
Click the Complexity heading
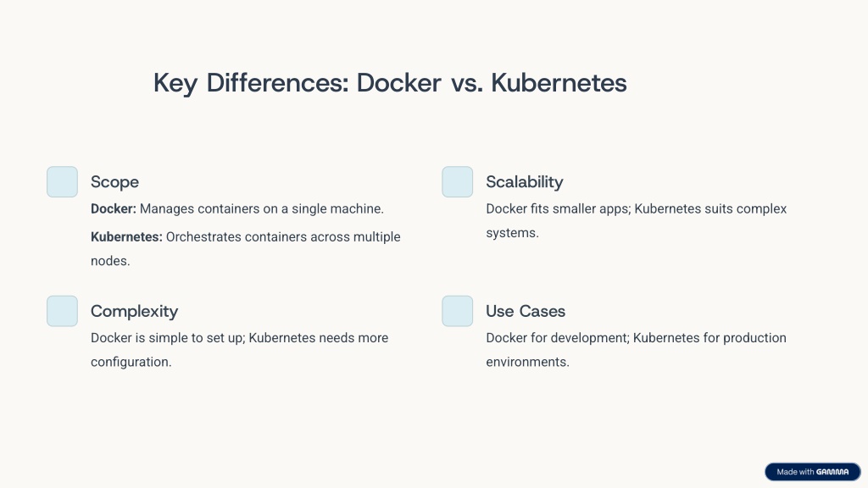click(135, 311)
